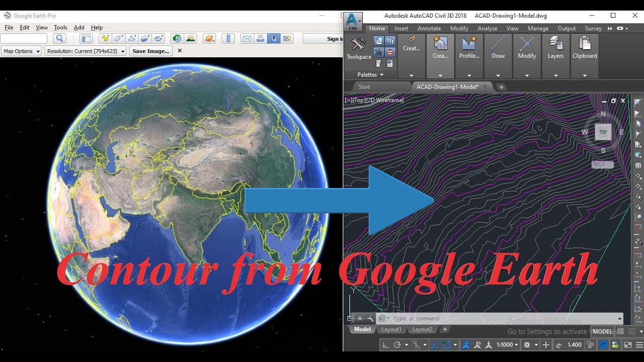The image size is (644, 362).
Task: Open the Create Ground Data points button
Action: coord(412,44)
